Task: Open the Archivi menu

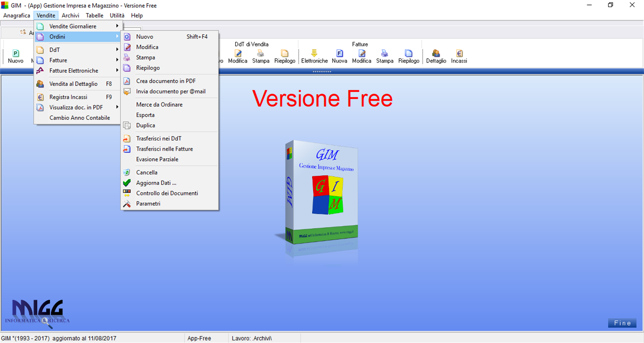Action: (x=71, y=15)
